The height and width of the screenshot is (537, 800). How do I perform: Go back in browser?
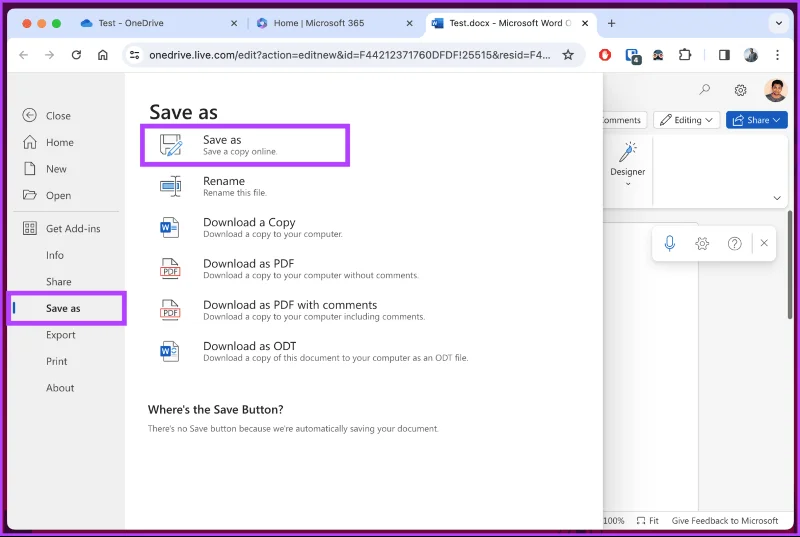23,55
